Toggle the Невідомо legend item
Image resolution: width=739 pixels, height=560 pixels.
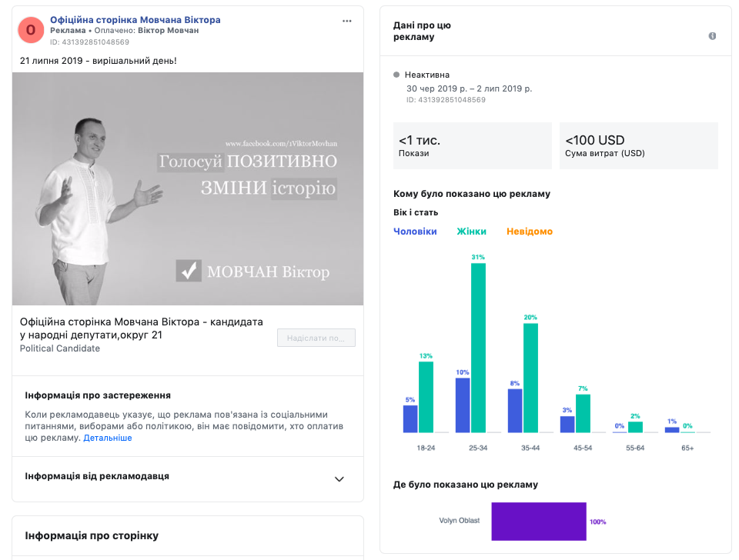(x=529, y=232)
